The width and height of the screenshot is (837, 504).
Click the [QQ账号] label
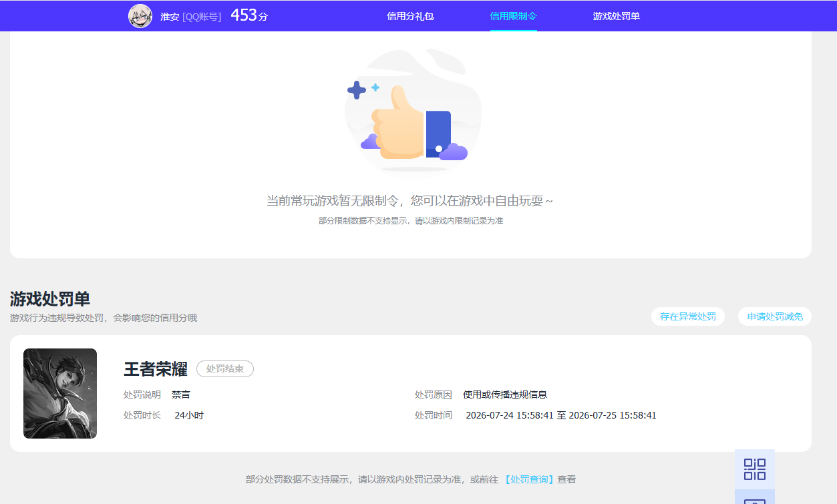tap(202, 17)
